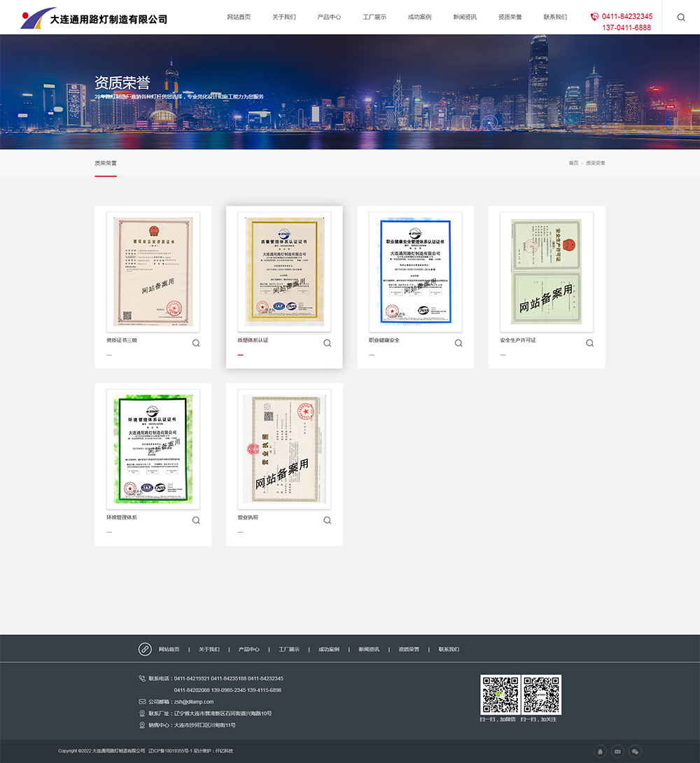Go to 联系我们 in the top menu
The width and height of the screenshot is (700, 763).
pyautogui.click(x=555, y=17)
